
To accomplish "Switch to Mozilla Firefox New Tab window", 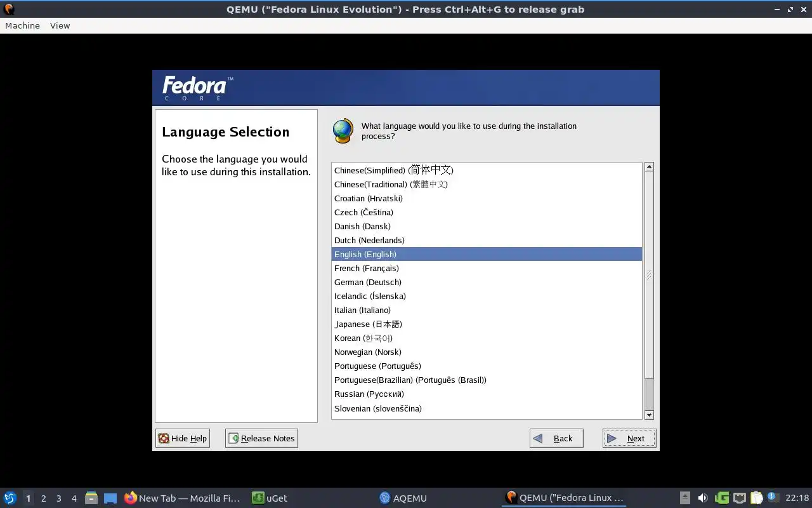I will pyautogui.click(x=183, y=498).
